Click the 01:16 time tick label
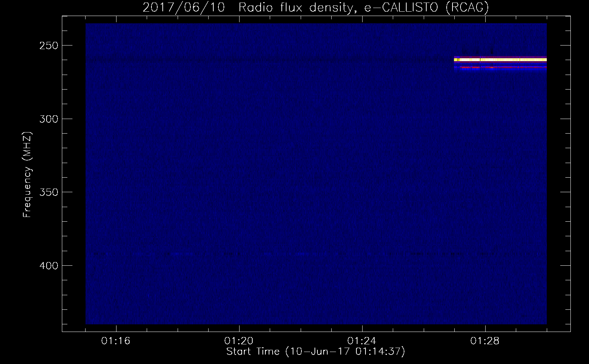This screenshot has height=364, width=589. 116,341
